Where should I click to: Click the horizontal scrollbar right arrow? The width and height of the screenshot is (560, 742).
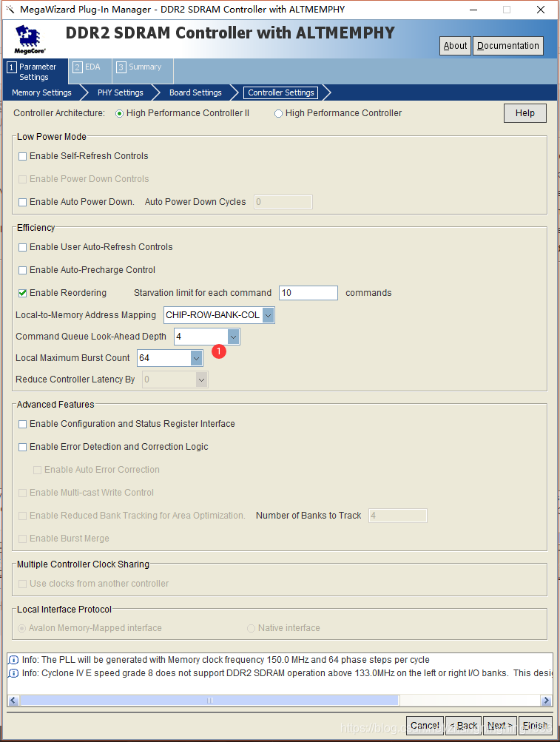click(546, 701)
